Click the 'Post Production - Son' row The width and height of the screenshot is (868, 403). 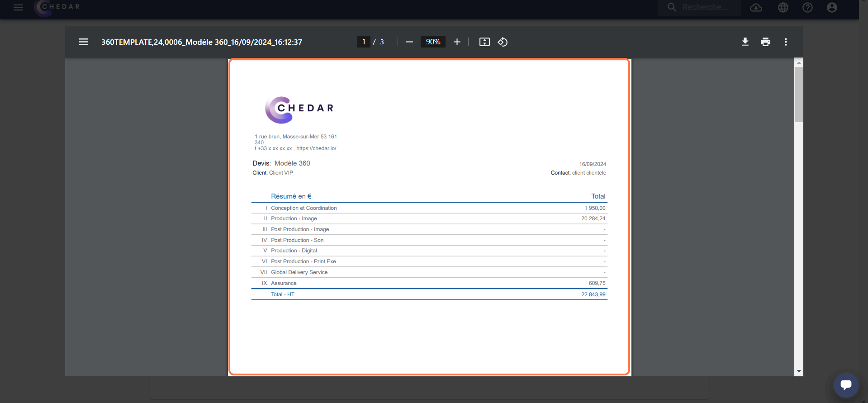pyautogui.click(x=429, y=240)
